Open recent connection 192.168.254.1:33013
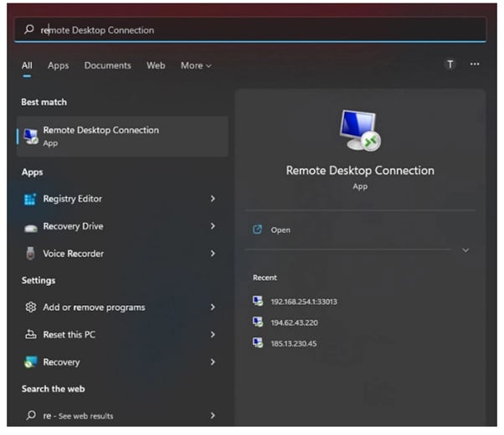The height and width of the screenshot is (435, 504). click(304, 302)
